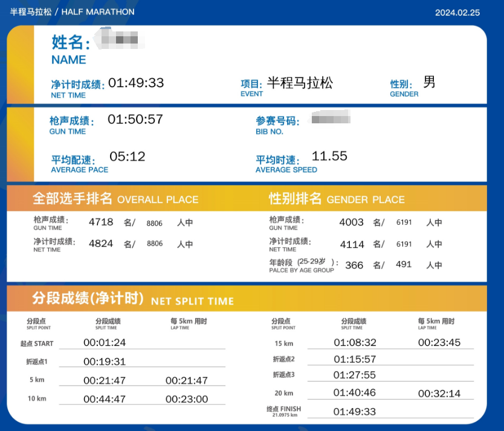Click the EVENT value 半程马拉松
504x431 pixels.
[x=300, y=83]
